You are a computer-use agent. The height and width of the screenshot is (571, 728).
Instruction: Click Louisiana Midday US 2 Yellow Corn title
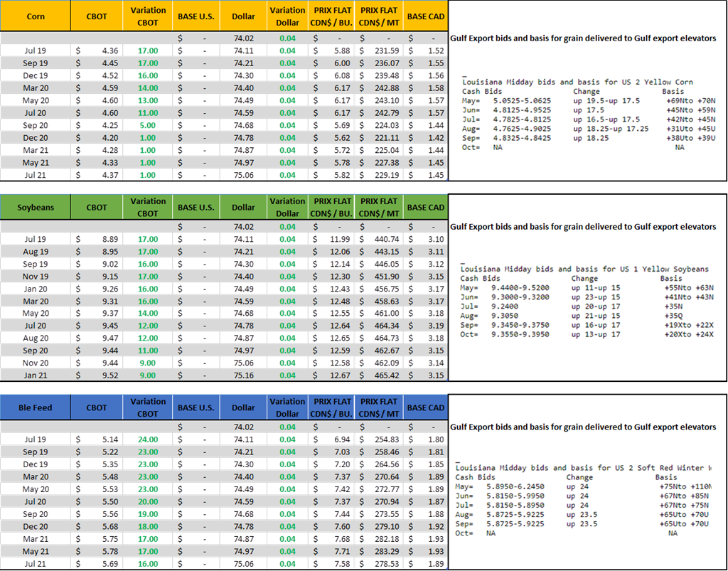577,82
